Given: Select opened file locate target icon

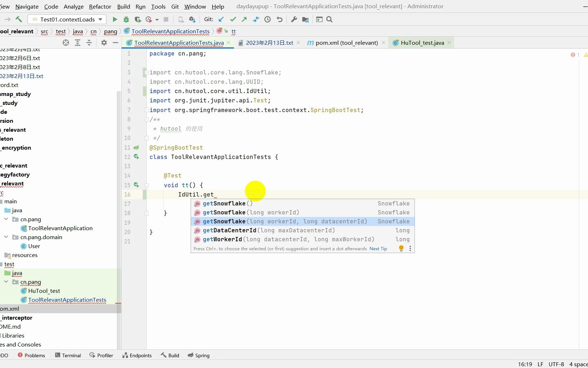Looking at the screenshot, I should pyautogui.click(x=66, y=43).
